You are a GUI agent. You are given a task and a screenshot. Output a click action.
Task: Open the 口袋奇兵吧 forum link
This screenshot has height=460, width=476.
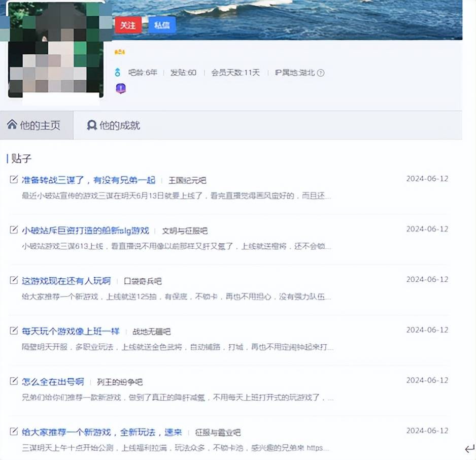(x=143, y=281)
